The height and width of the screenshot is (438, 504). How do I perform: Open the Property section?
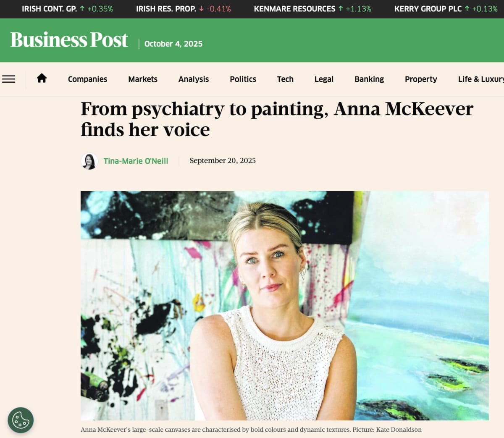[421, 79]
